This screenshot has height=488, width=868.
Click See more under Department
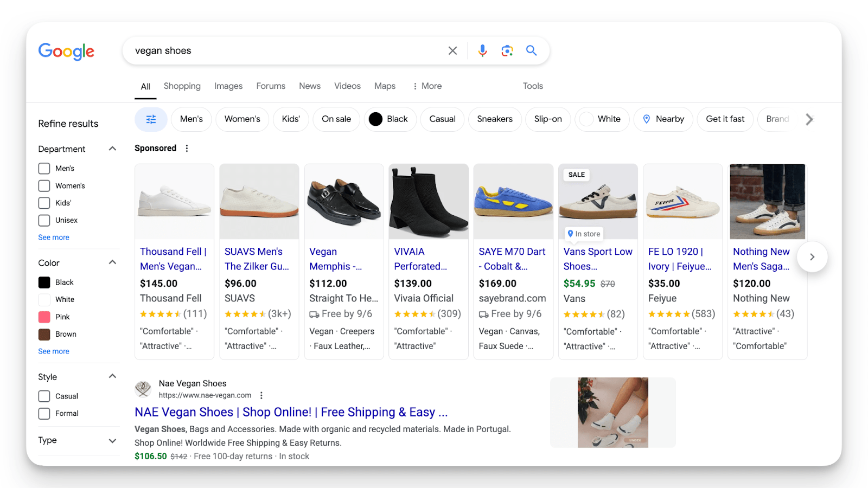[54, 237]
